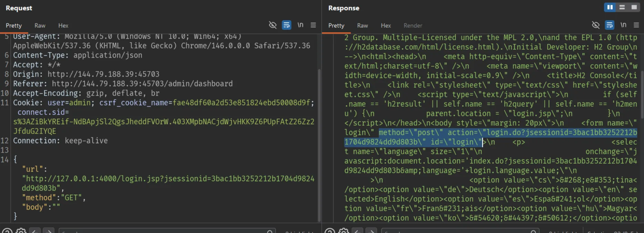Click the Response panel heading
Viewport: 644px width, 233px height.
click(x=344, y=8)
